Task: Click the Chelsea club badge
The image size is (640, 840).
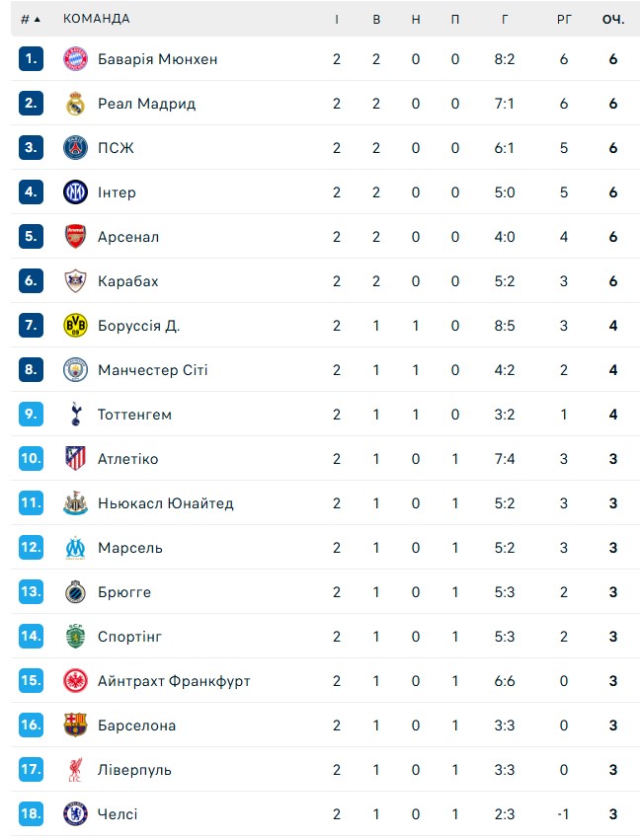Action: click(76, 814)
